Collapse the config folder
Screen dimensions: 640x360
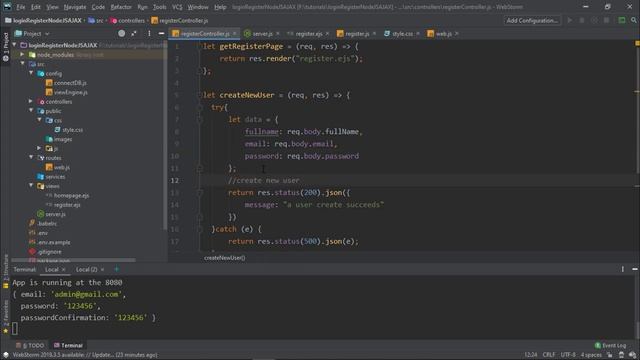(31, 73)
